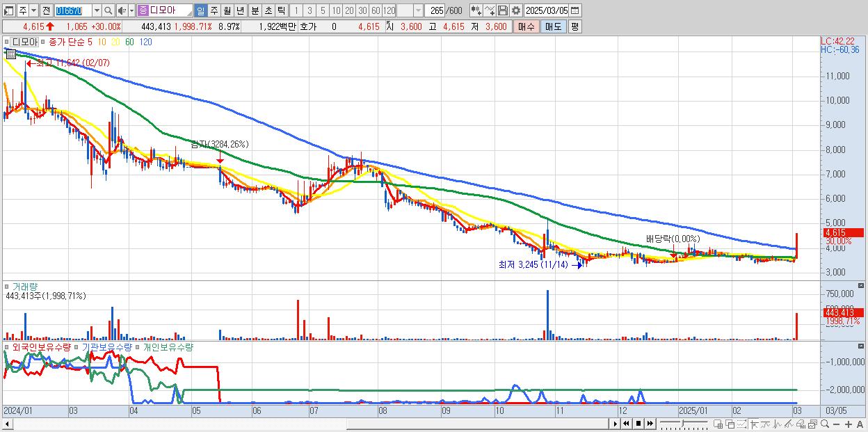Click the stock code field showing 016670
This screenshot has height=432, width=868.
tap(73, 10)
